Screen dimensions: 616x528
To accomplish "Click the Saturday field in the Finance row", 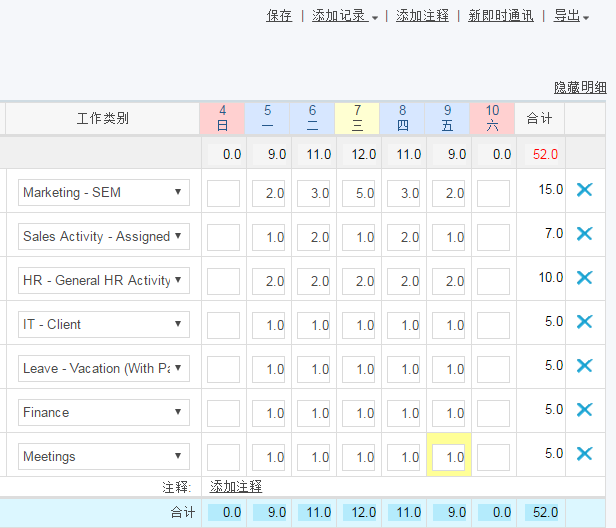I will 493,413.
